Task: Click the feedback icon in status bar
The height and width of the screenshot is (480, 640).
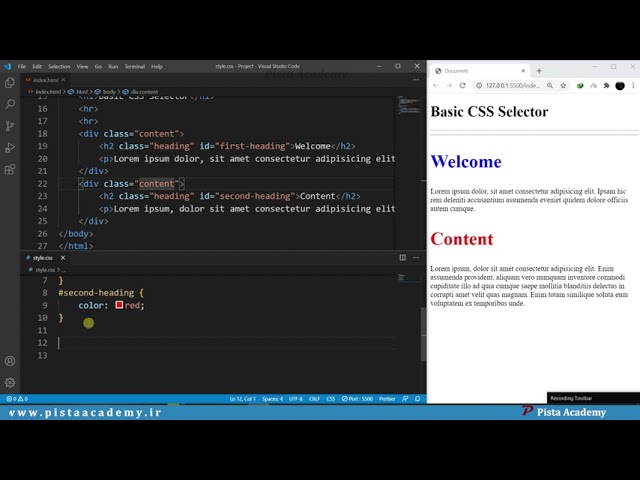Action: [x=405, y=399]
